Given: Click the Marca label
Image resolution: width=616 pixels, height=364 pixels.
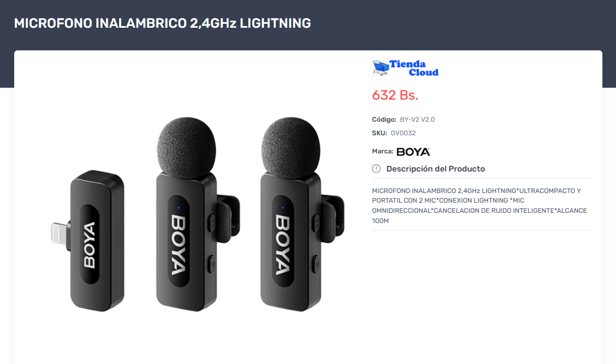Looking at the screenshot, I should [383, 151].
